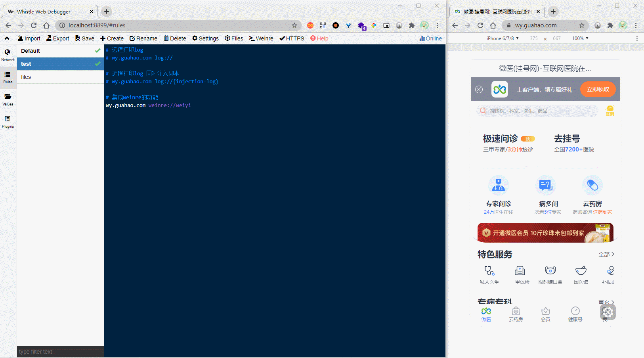
Task: Rename the selected rule group
Action: [143, 38]
